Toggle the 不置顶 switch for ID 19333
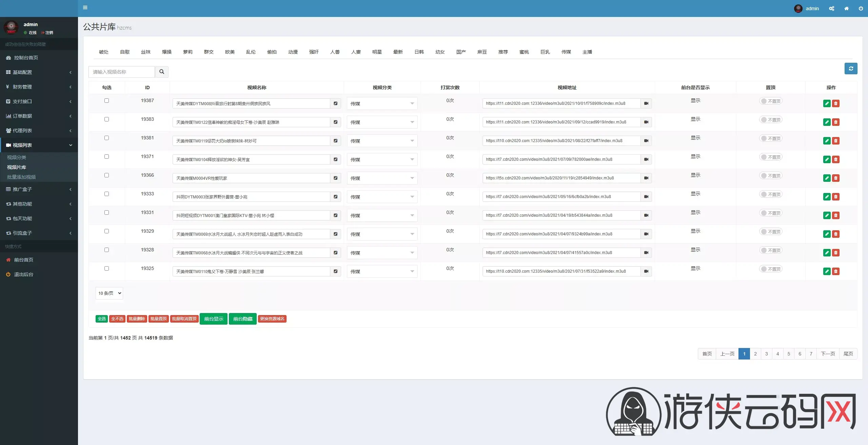868x445 pixels. [x=770, y=194]
